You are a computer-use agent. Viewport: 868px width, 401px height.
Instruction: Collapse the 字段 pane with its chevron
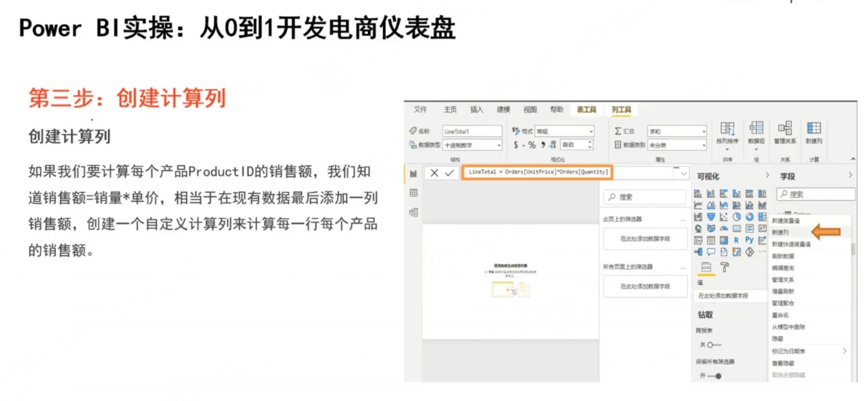pyautogui.click(x=850, y=175)
